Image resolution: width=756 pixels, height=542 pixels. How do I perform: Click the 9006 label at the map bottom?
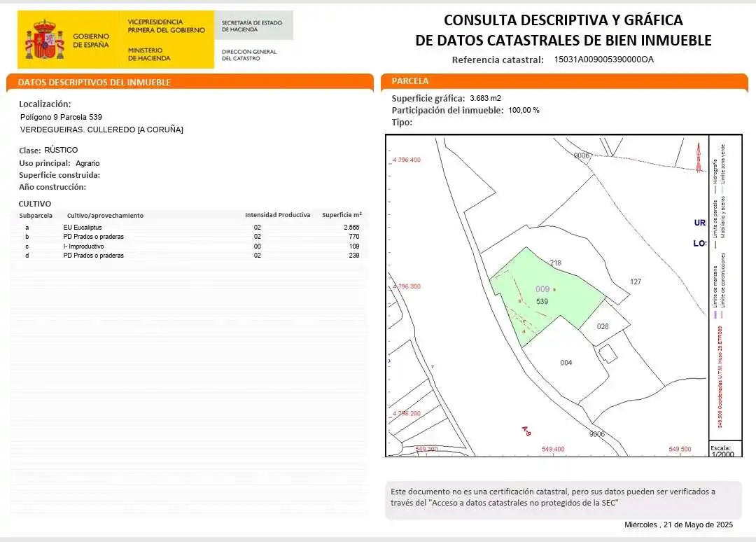tap(597, 434)
